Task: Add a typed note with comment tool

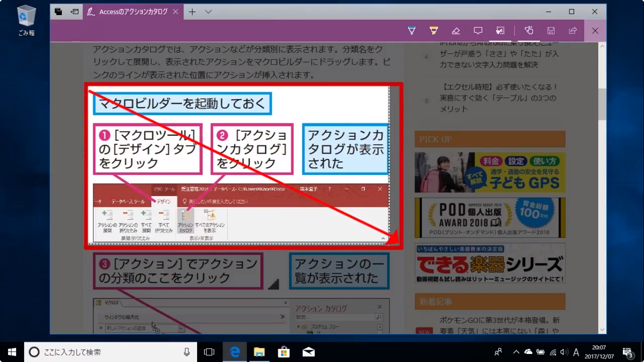Action: pyautogui.click(x=478, y=31)
